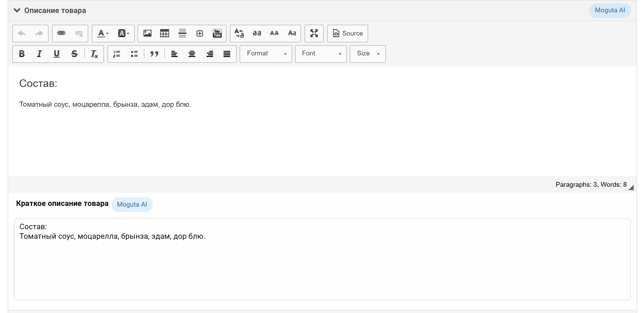The image size is (644, 313).
Task: Maximize the editor to fullscreen
Action: pos(314,33)
